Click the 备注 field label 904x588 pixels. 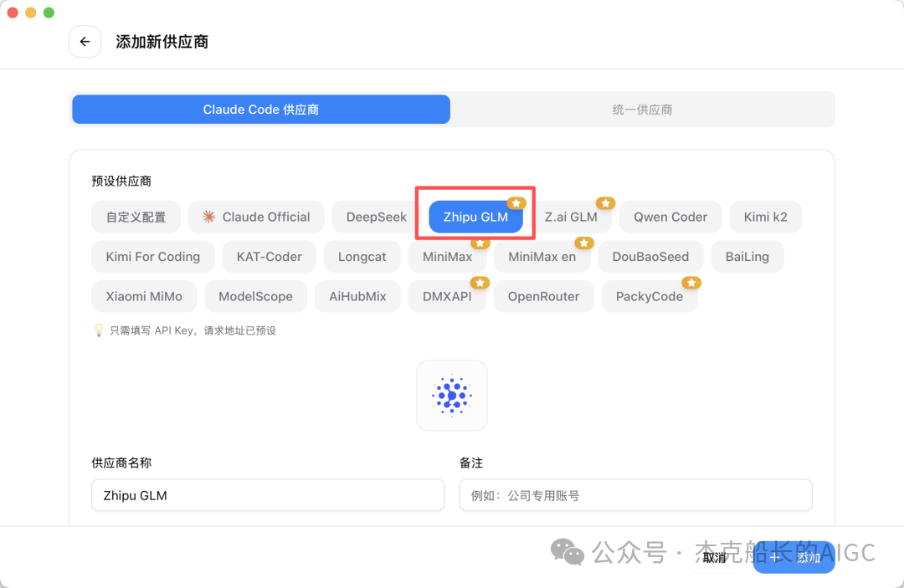(471, 463)
